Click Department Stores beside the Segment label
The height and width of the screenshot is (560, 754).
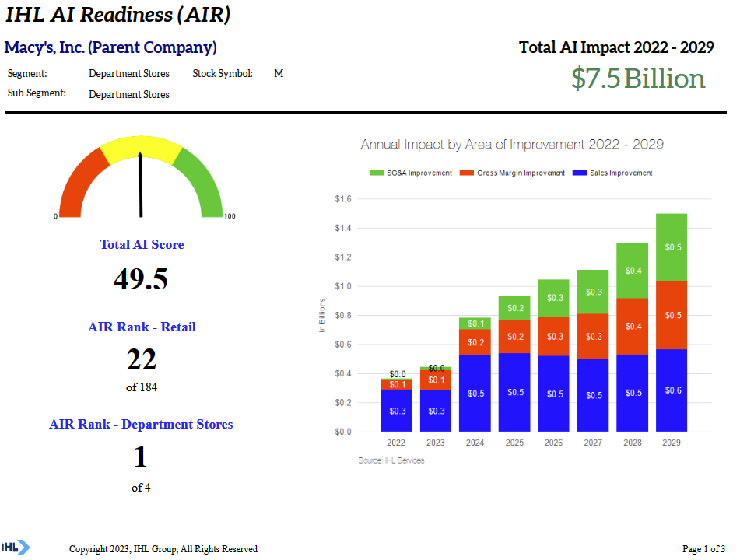tap(129, 74)
